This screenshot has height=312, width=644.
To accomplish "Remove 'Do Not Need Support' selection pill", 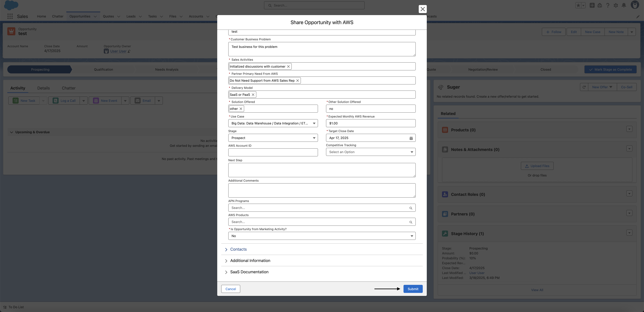I will 297,80.
